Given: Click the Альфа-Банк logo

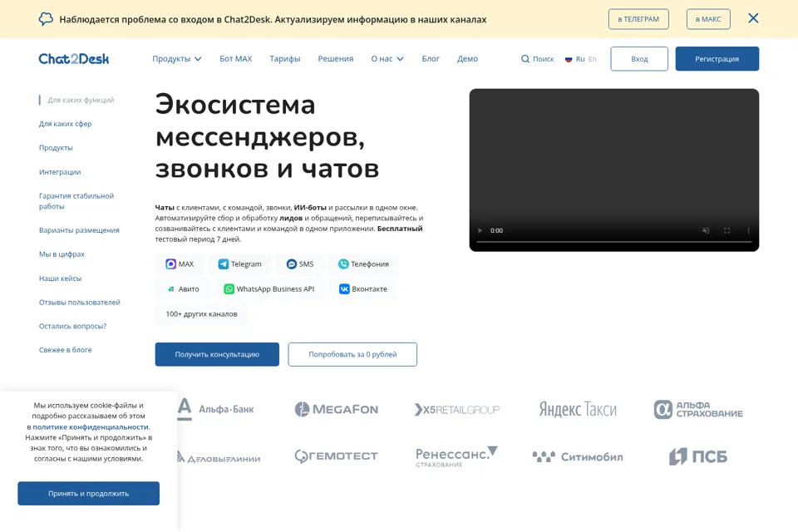Looking at the screenshot, I should pos(215,409).
